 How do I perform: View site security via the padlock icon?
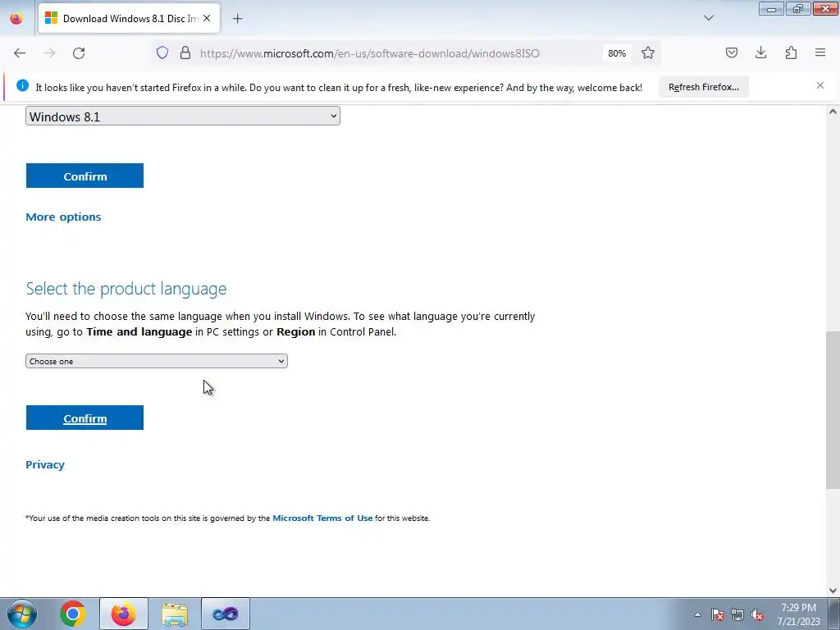185,53
